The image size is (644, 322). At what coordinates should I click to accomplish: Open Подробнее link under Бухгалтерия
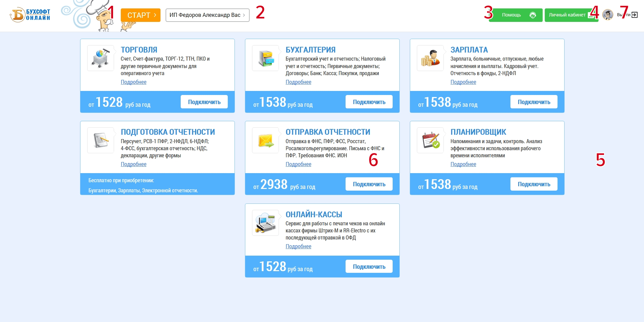tap(298, 82)
